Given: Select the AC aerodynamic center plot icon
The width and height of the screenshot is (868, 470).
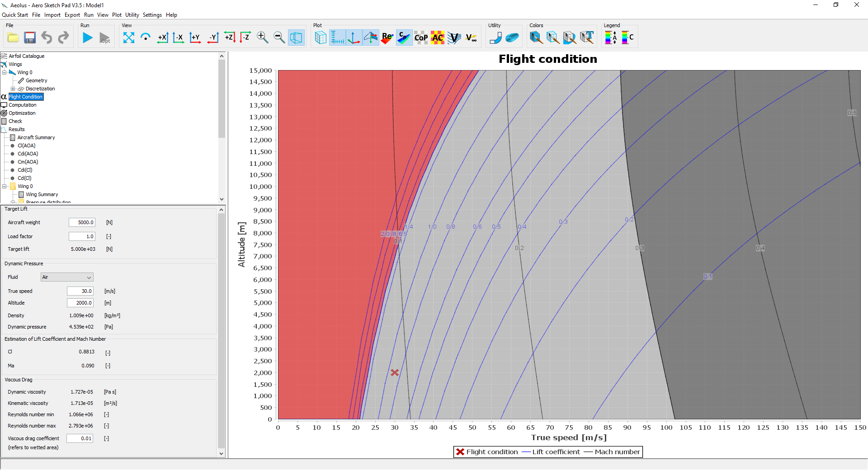Looking at the screenshot, I should (x=437, y=38).
